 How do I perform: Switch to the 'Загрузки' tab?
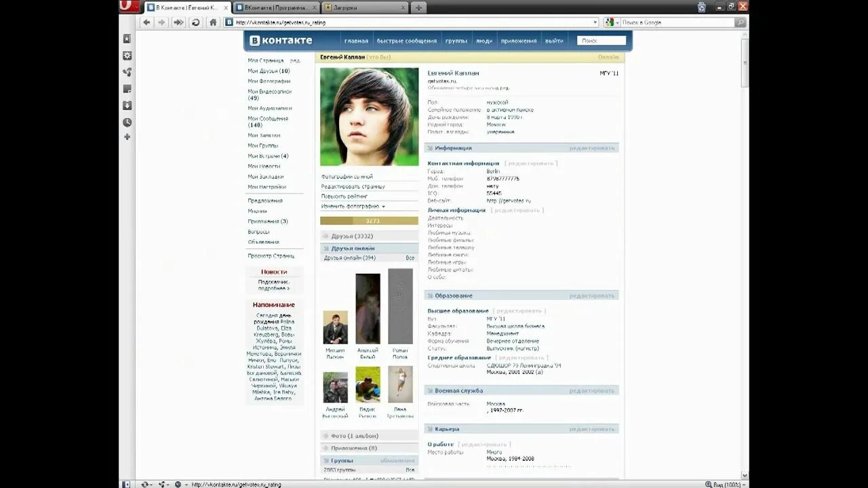point(365,7)
